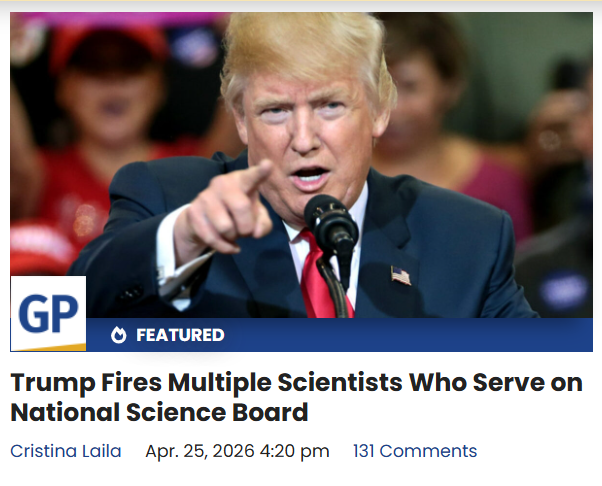Click the flame icon beside FEATURED
602x486 pixels.
[119, 335]
